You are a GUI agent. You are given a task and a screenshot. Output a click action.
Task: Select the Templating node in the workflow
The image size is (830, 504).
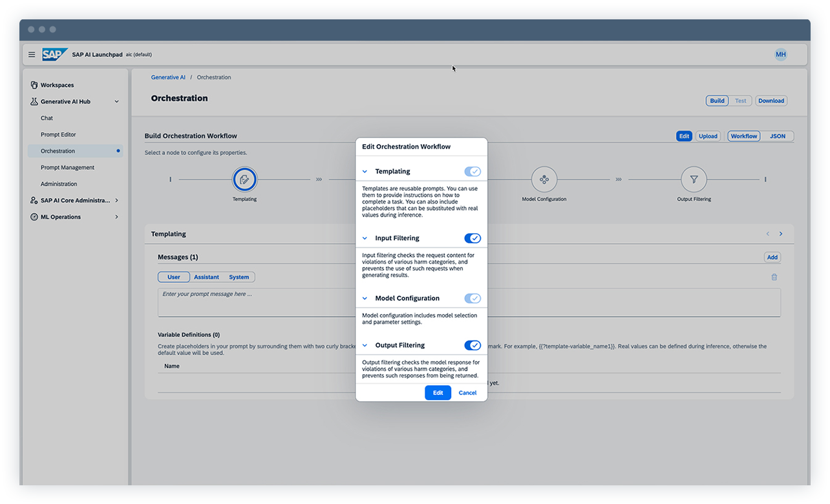point(244,180)
